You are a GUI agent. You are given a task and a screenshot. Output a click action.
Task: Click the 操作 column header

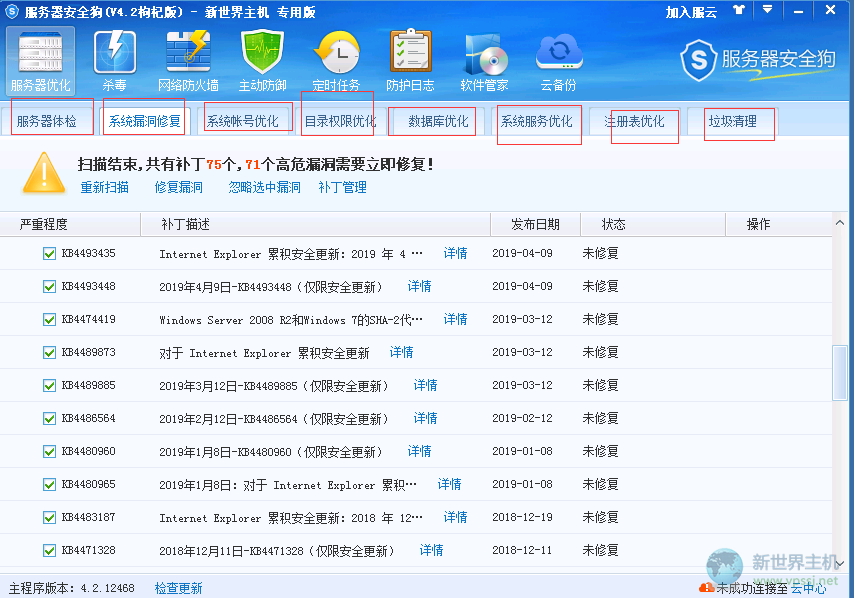pyautogui.click(x=779, y=224)
